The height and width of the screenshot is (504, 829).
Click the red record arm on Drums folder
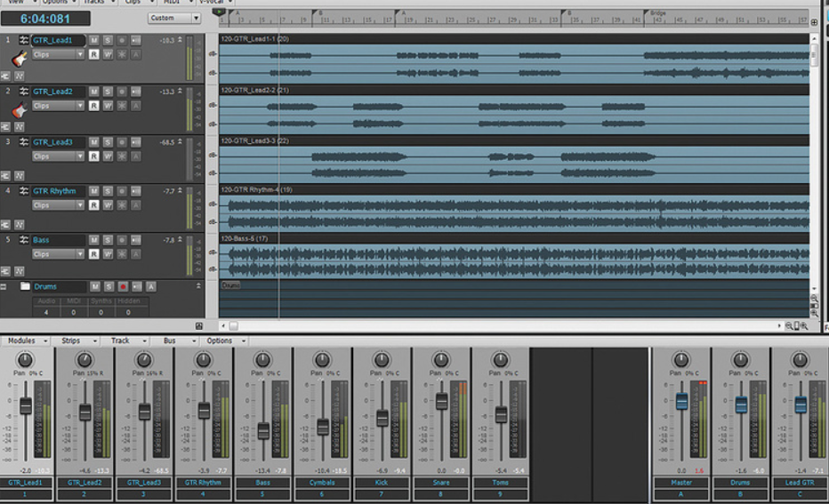point(123,286)
